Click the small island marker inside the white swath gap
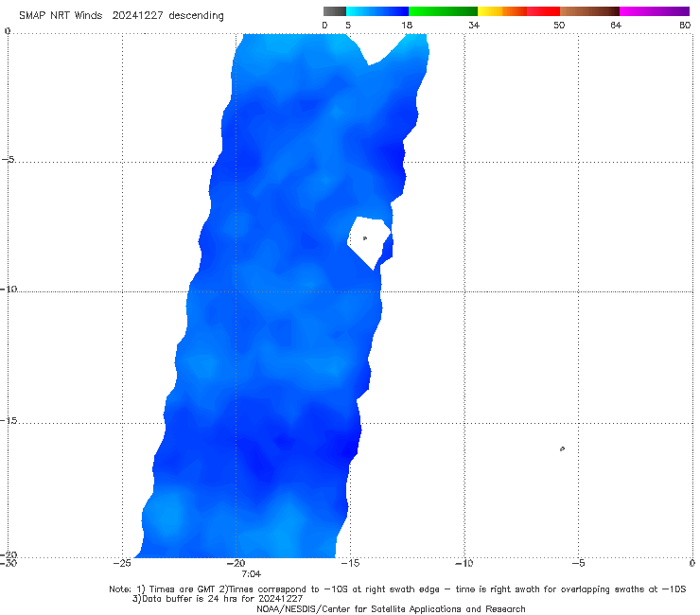 click(365, 238)
